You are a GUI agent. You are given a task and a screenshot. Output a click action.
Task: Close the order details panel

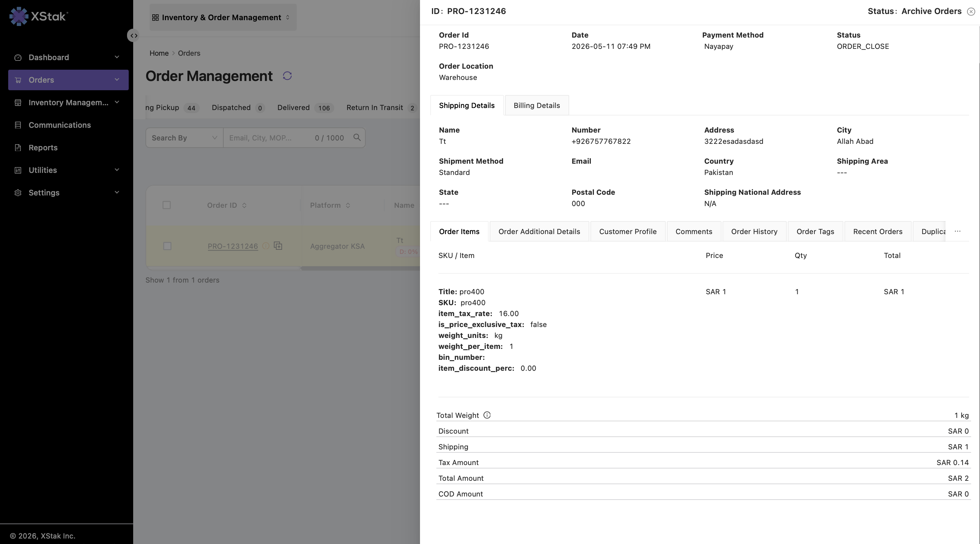tap(971, 11)
